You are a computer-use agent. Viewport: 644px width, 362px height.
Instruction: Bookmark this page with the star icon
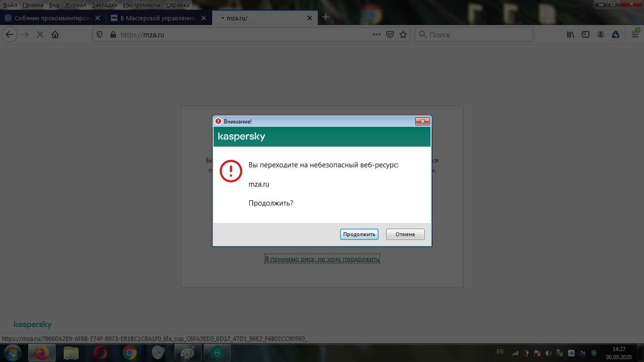pos(403,34)
